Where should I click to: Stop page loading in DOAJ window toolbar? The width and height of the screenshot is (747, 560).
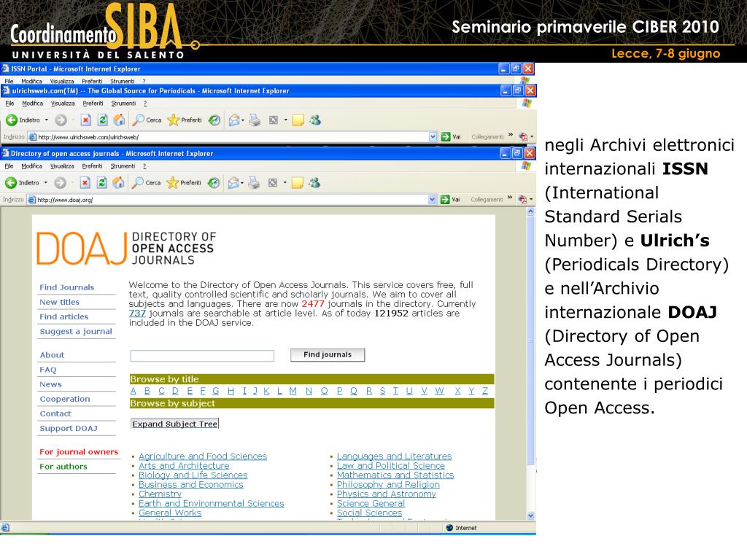tap(85, 182)
